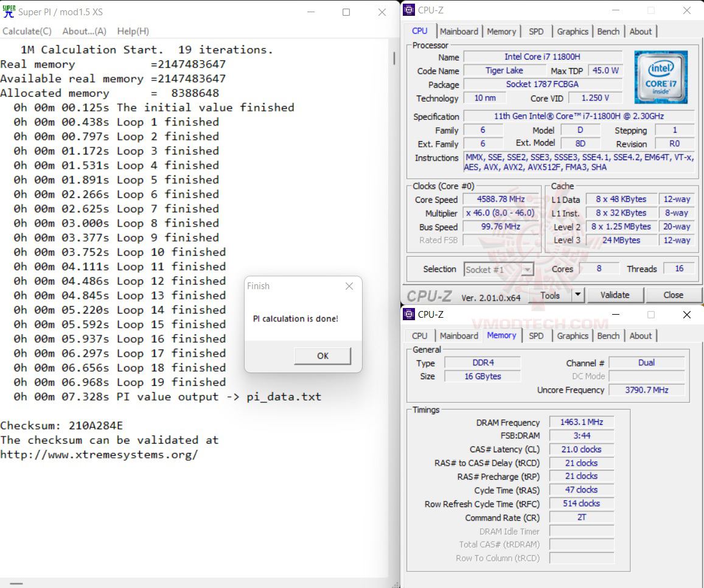704x588 pixels.
Task: Close the upper CPU-Z window
Action: click(x=686, y=10)
